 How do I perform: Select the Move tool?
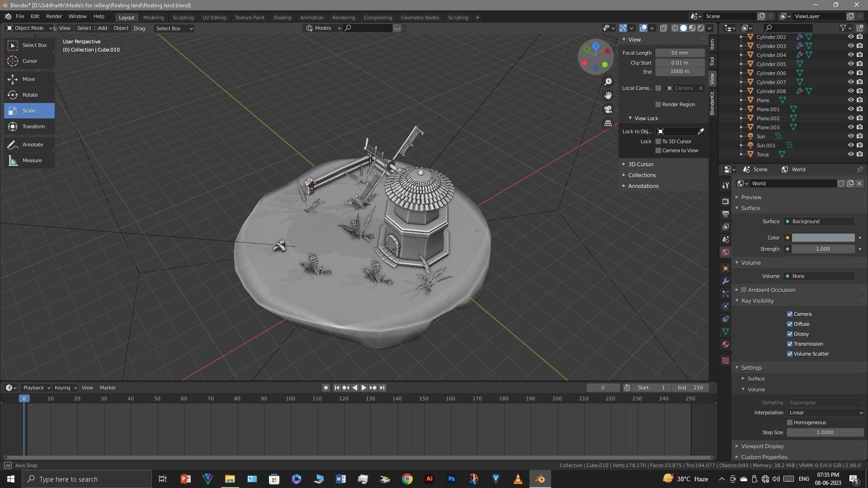pyautogui.click(x=29, y=79)
